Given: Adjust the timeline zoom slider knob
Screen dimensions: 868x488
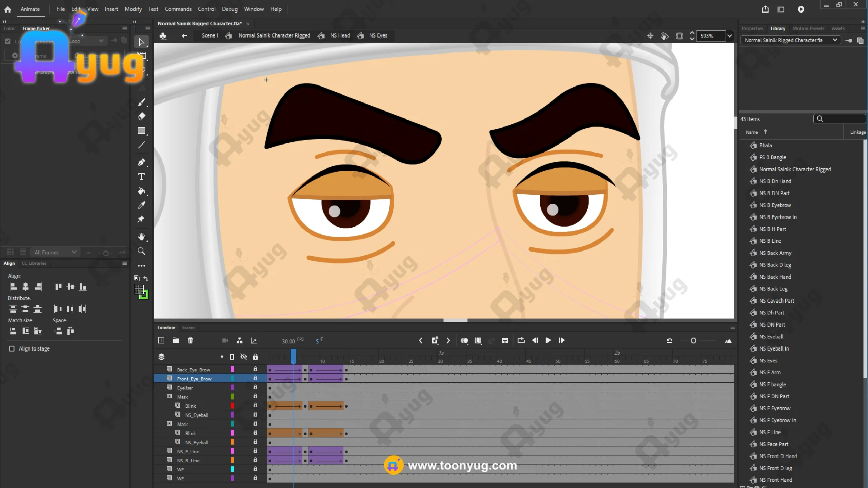Looking at the screenshot, I should tap(693, 341).
